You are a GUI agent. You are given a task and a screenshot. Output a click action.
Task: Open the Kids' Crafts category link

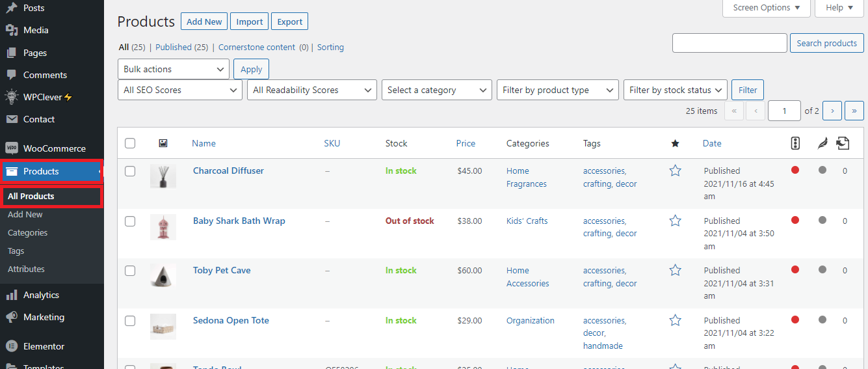point(527,221)
